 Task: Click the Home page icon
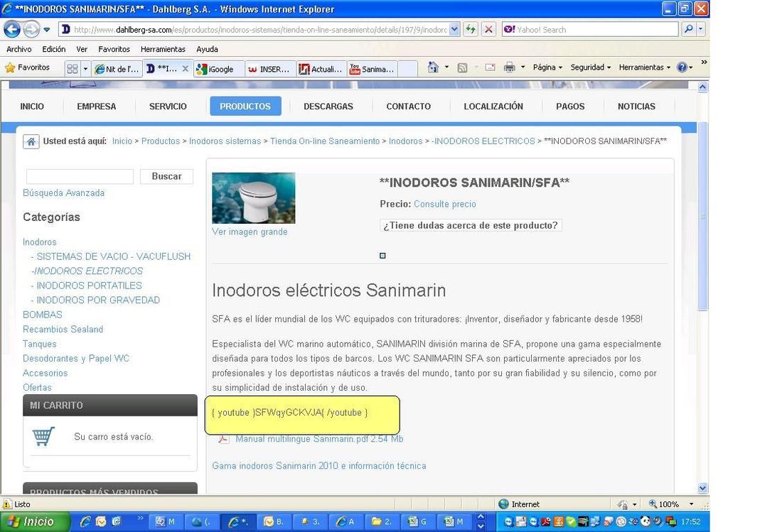pyautogui.click(x=433, y=67)
